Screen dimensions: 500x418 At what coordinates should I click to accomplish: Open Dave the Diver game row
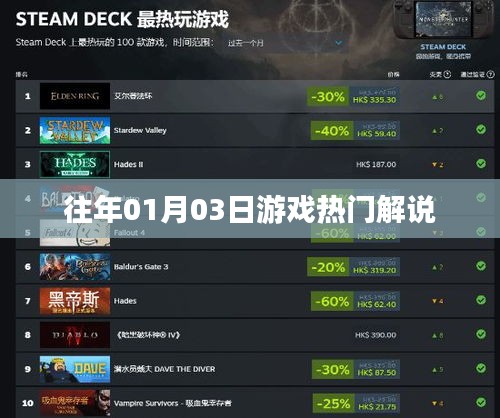(255, 369)
